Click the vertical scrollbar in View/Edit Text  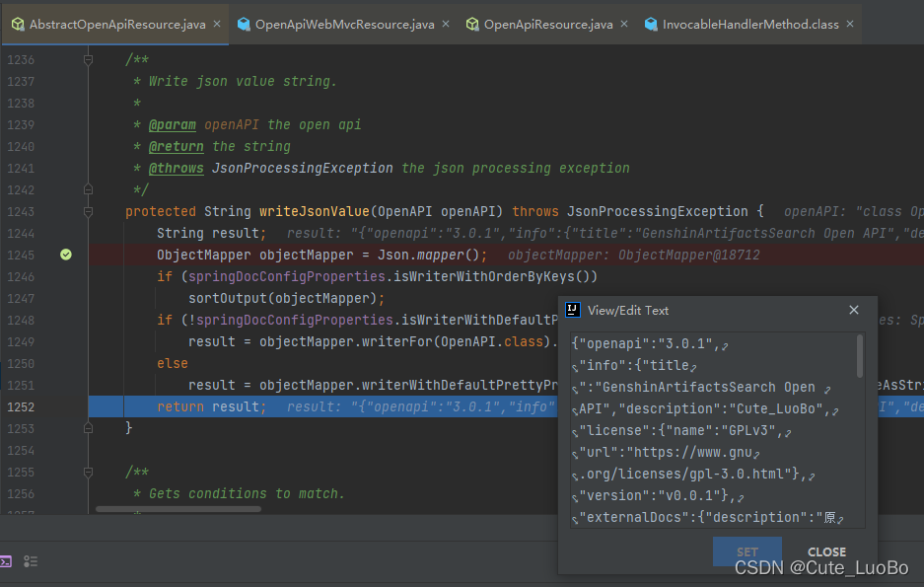860,356
